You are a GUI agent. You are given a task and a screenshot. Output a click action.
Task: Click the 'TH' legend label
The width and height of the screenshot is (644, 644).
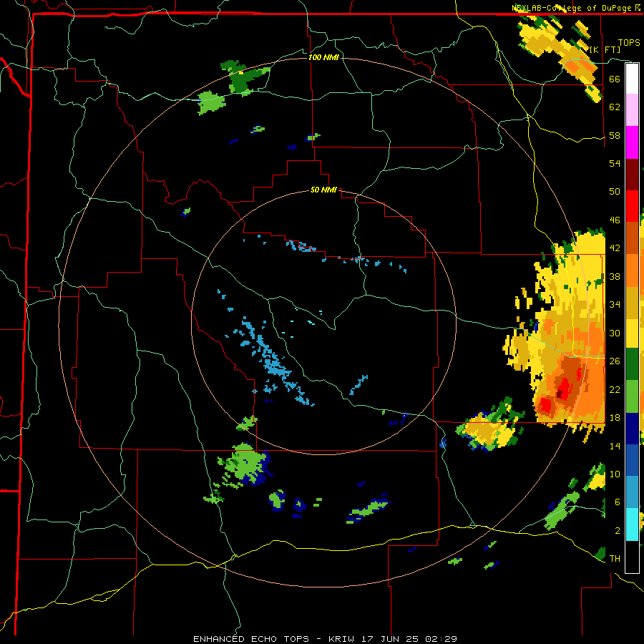pos(615,559)
